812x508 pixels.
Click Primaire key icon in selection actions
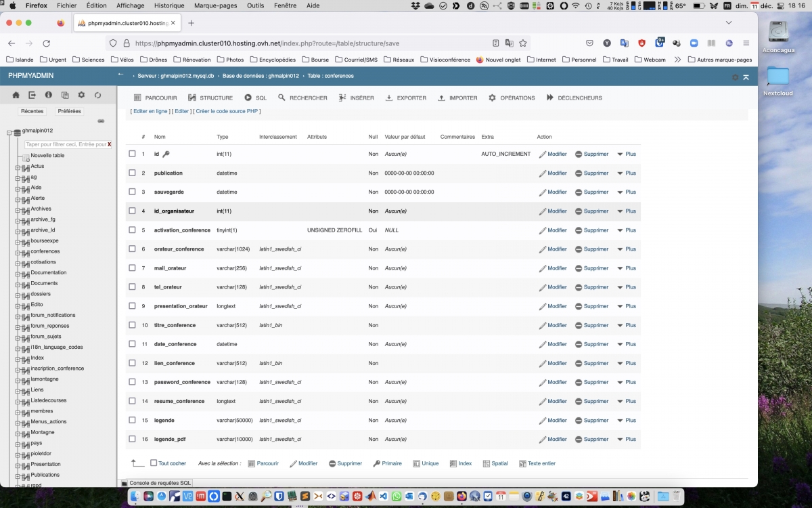click(x=376, y=463)
